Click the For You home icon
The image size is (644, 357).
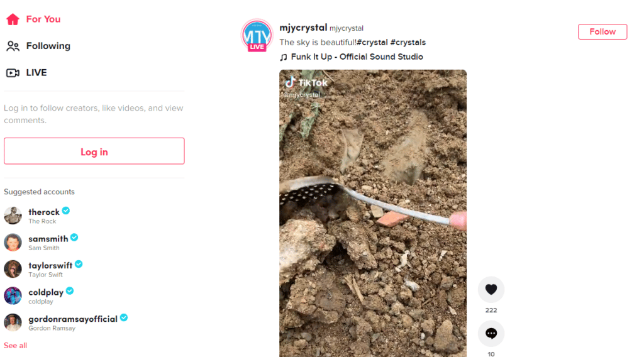coord(13,19)
